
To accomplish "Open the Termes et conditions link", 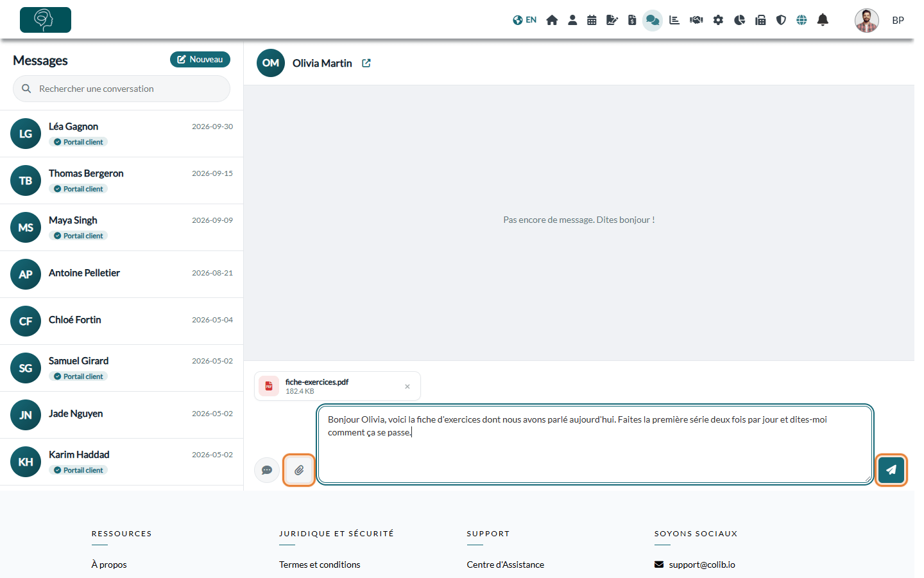I will pyautogui.click(x=320, y=565).
